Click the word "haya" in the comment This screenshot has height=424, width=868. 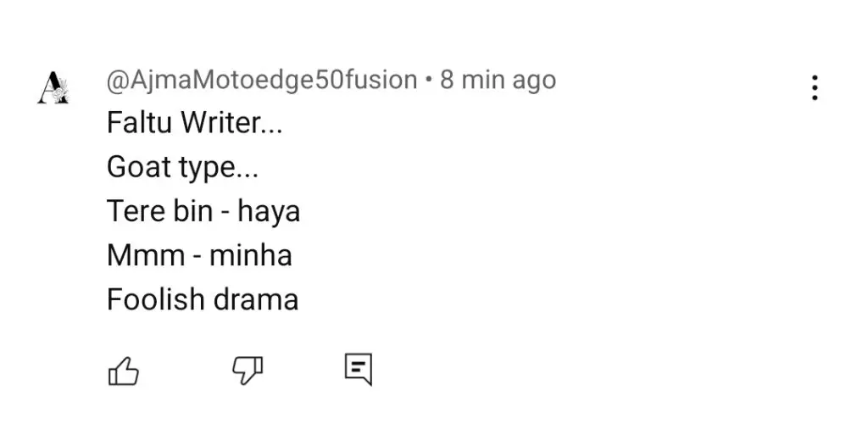(x=269, y=212)
